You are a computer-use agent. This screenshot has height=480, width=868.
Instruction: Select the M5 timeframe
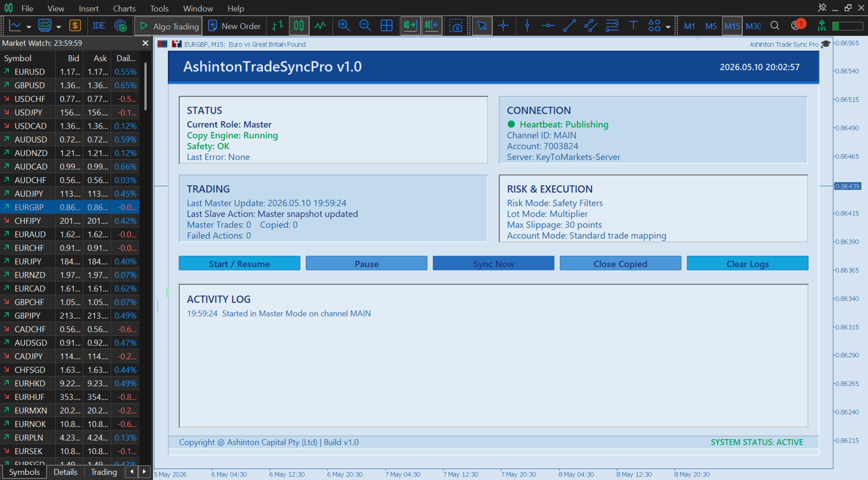[x=711, y=26]
